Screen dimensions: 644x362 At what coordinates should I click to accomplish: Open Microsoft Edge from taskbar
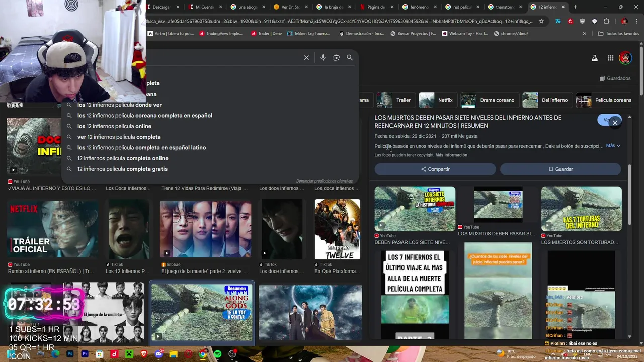pos(55,354)
